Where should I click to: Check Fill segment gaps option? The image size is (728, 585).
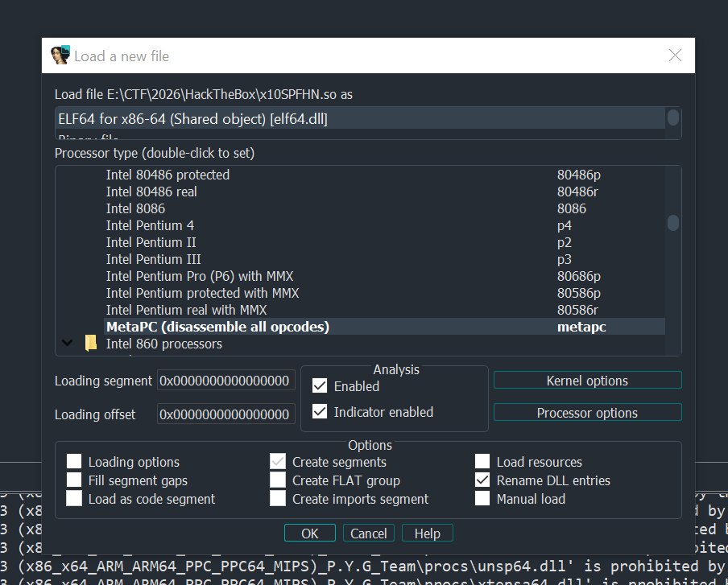click(x=74, y=480)
